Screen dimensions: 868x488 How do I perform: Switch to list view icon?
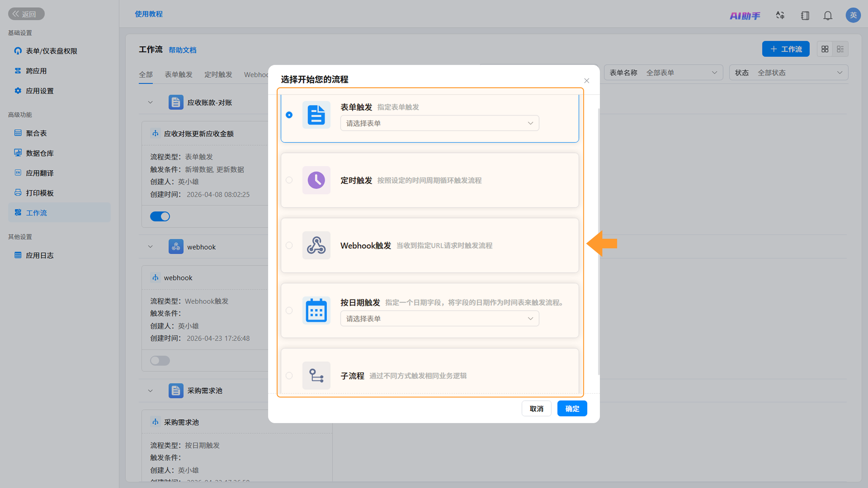click(840, 49)
